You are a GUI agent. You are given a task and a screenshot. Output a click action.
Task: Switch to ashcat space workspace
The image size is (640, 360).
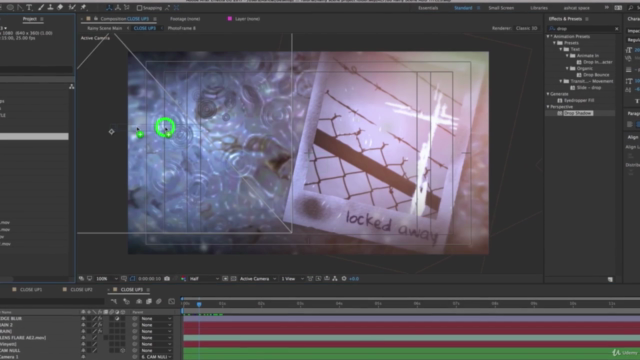[x=577, y=8]
